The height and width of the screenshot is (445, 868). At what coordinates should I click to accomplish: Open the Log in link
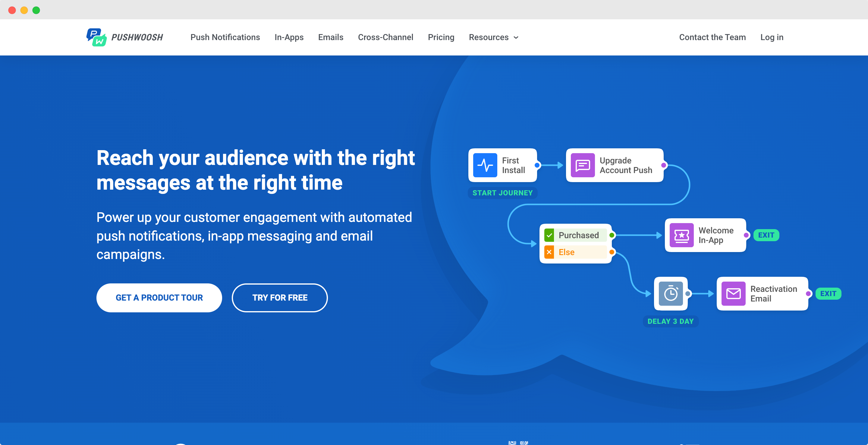click(x=772, y=37)
